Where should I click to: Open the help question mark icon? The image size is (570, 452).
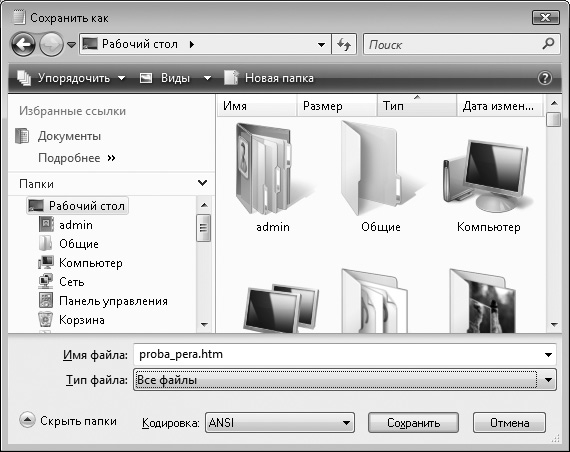tap(545, 78)
